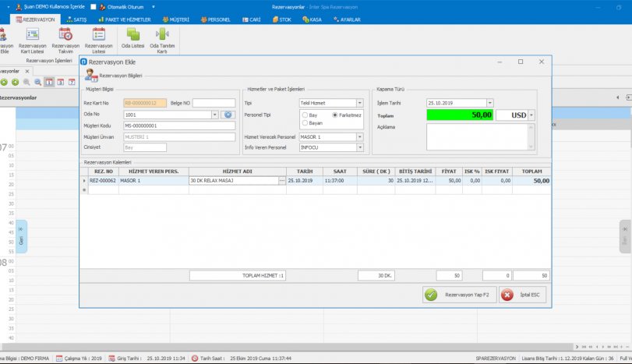This screenshot has height=364, width=632.
Task: Click the Rez Kart No field
Action: point(145,103)
